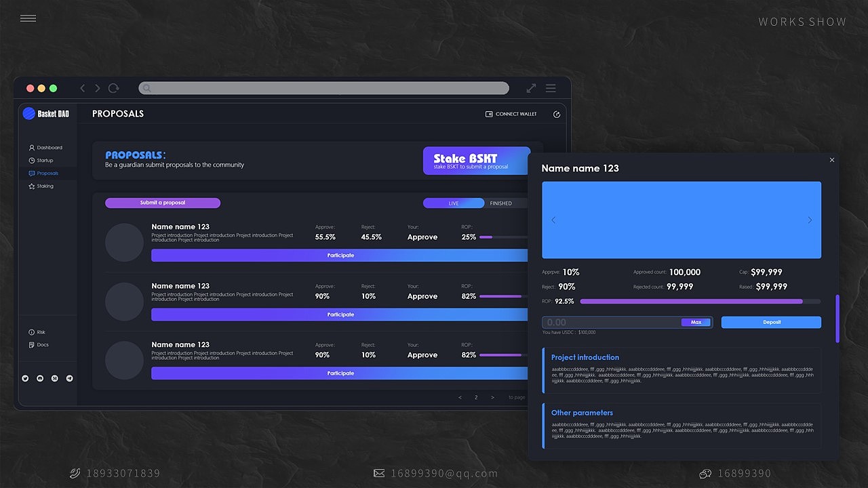Open the Proposals section in the sidebar
Screen dimensions: 868x488
click(46, 174)
